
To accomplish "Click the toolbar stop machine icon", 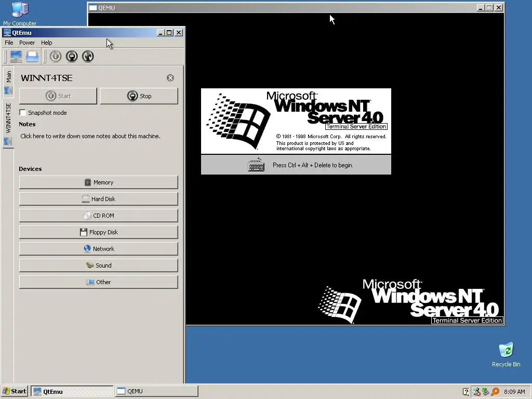I will pos(72,56).
